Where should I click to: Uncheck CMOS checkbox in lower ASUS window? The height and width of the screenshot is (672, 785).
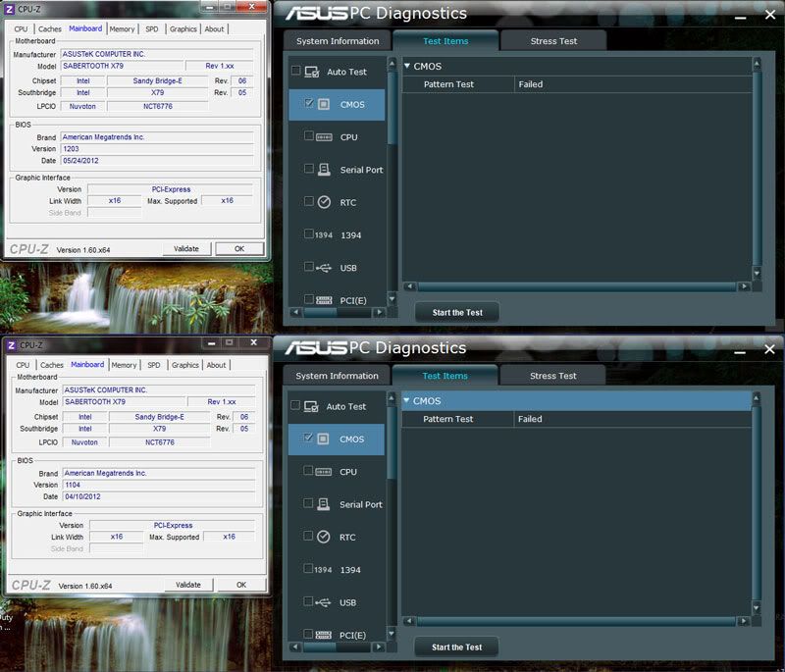point(308,438)
